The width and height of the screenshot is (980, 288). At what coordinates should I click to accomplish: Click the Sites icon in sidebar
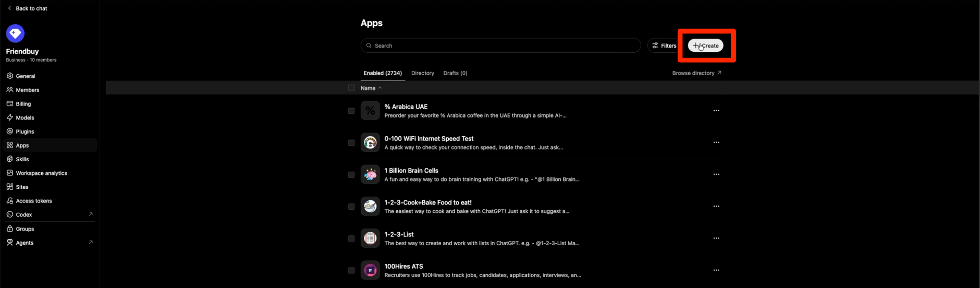click(10, 187)
